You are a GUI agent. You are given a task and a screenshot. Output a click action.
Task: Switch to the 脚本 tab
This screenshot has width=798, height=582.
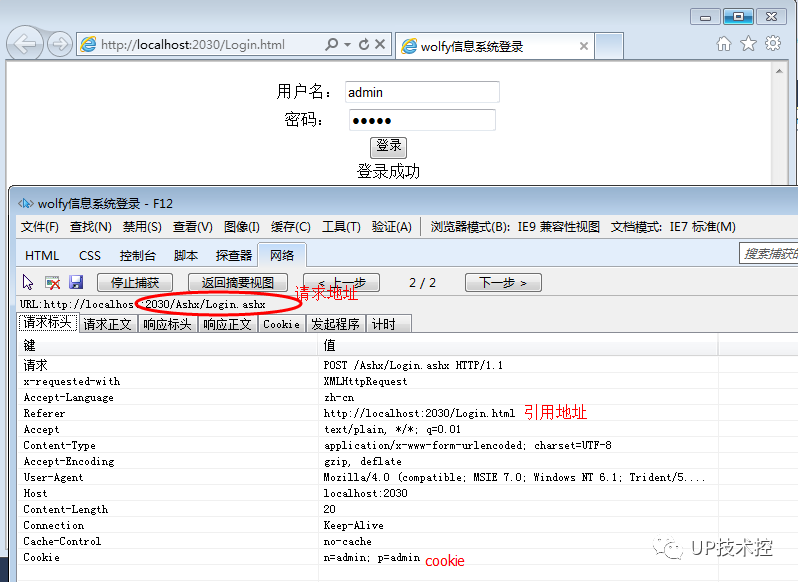point(186,255)
